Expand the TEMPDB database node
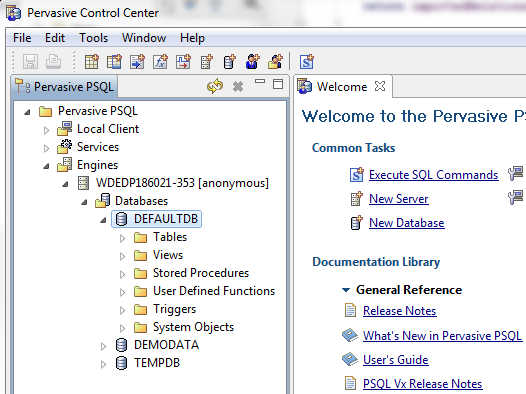This screenshot has height=394, width=526. tap(103, 364)
